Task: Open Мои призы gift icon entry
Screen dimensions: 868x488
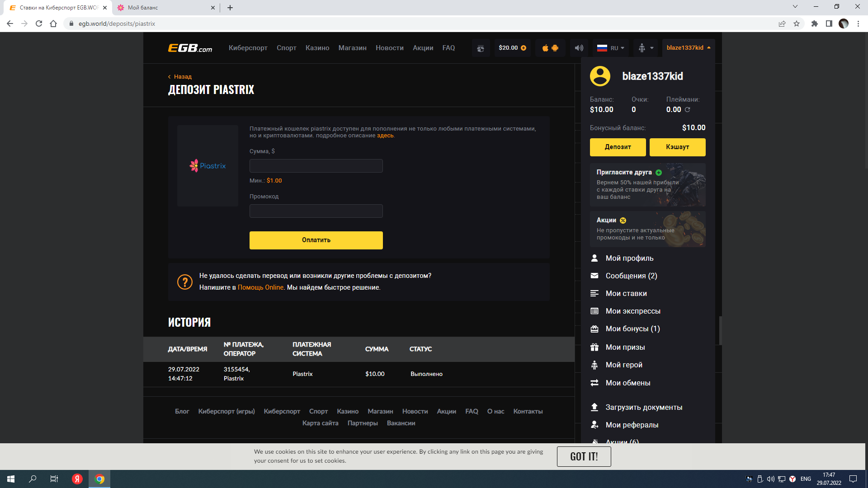Action: click(625, 347)
